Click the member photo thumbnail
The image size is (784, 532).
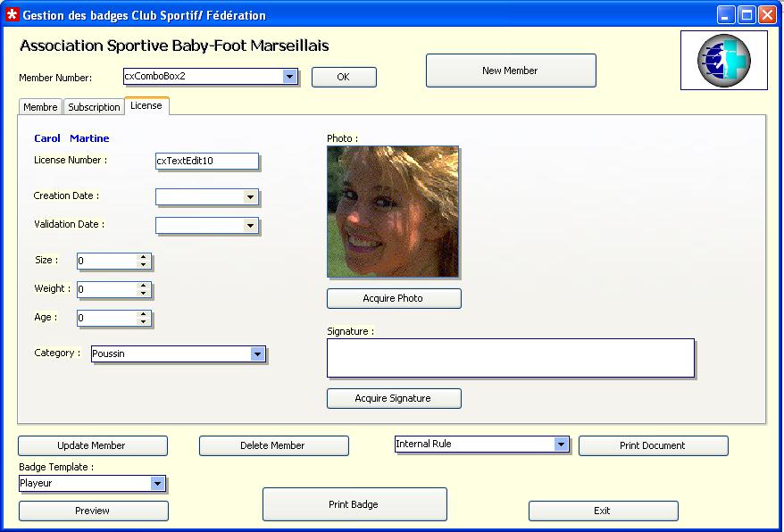(x=392, y=212)
